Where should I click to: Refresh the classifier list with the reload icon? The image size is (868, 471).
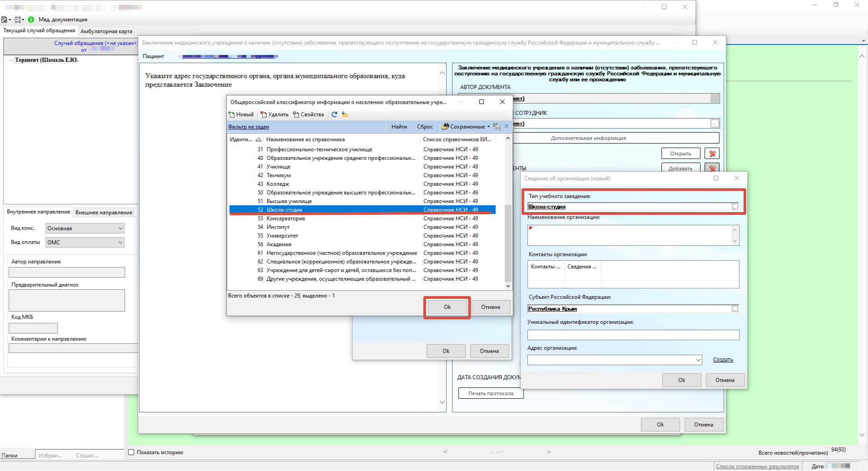coord(334,114)
